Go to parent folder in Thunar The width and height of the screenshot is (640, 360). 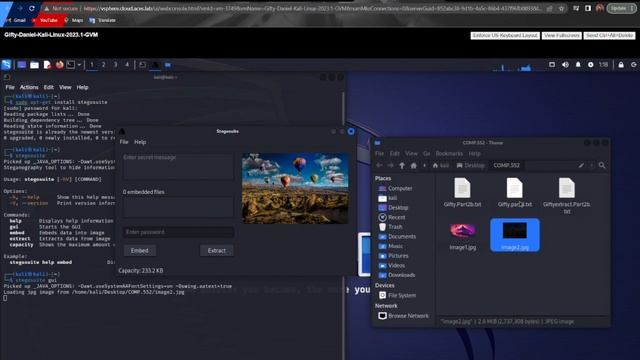pos(402,165)
